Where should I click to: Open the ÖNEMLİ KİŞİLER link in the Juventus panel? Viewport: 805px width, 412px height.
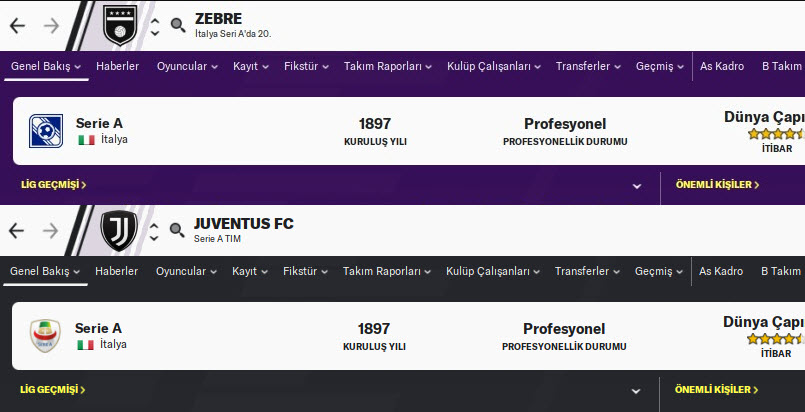tap(716, 390)
